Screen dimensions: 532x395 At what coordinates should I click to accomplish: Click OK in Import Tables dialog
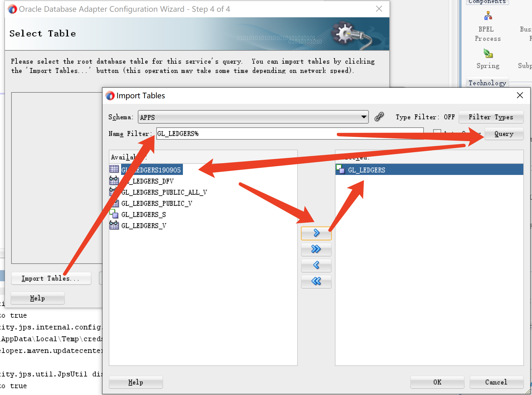437,382
